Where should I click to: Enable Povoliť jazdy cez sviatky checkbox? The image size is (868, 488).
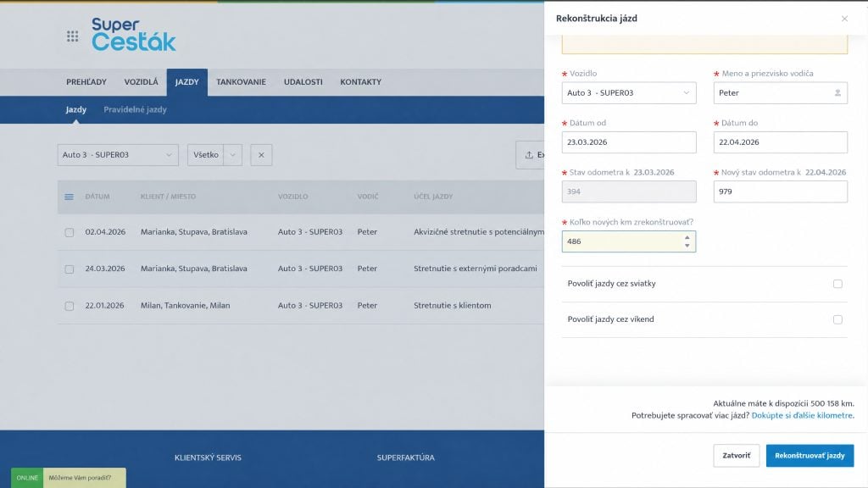coord(837,284)
